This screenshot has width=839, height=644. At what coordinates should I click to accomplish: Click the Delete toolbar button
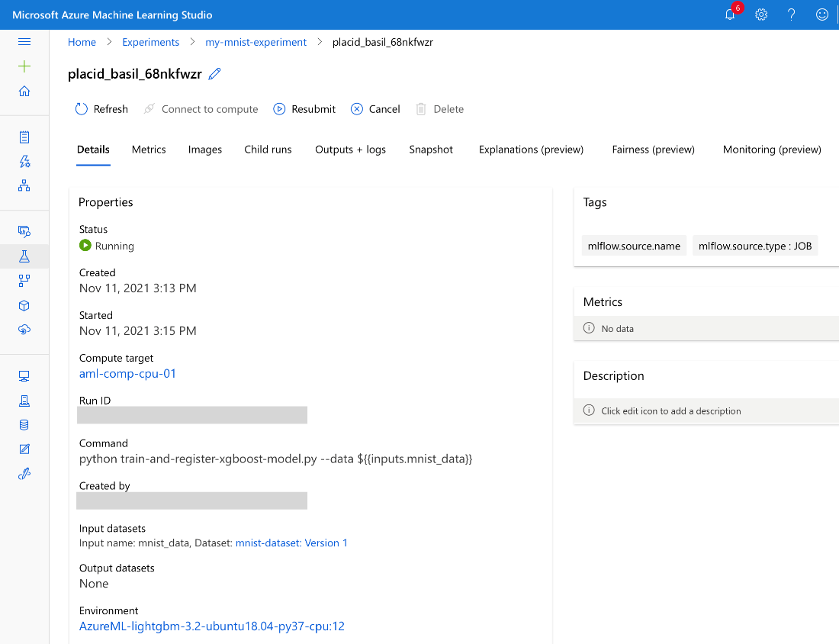pos(440,109)
